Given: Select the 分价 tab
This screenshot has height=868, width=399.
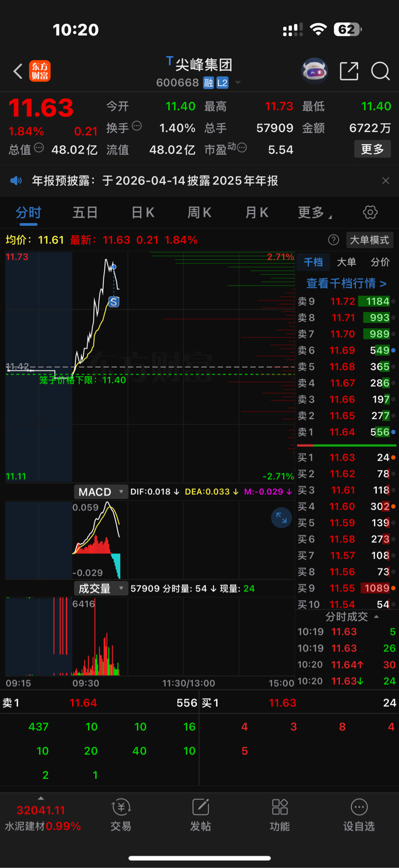Looking at the screenshot, I should pyautogui.click(x=380, y=262).
